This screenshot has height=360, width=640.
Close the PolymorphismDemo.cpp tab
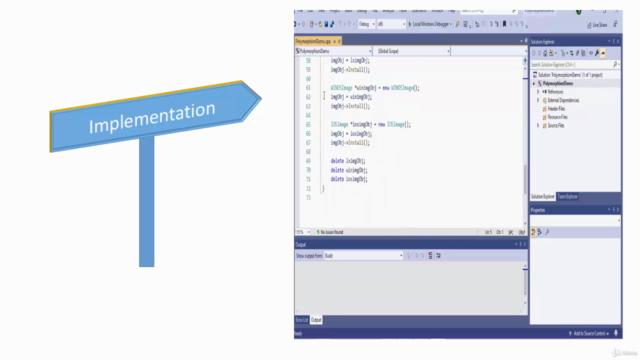[339, 41]
